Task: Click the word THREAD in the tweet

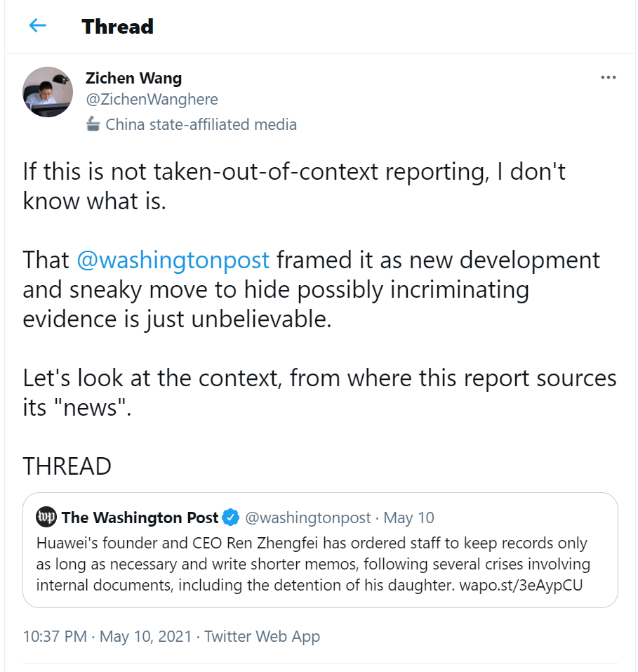Action: 67,466
